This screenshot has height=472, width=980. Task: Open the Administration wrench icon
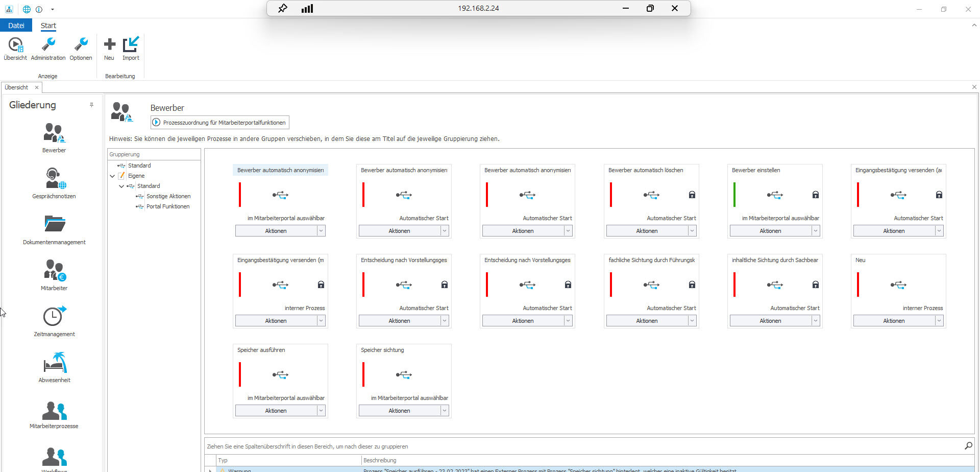(x=48, y=45)
